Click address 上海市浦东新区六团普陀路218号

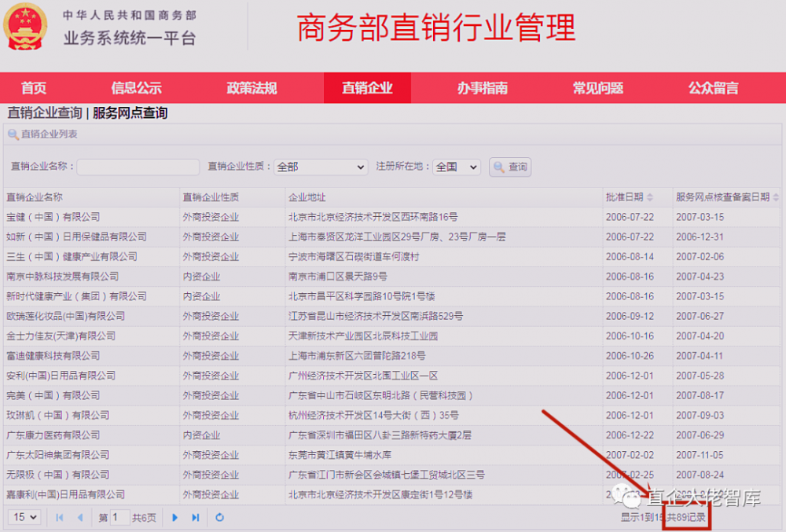click(x=357, y=356)
